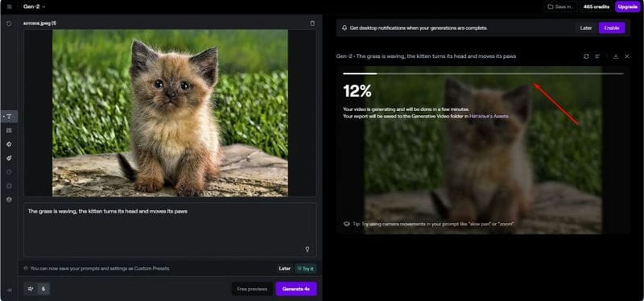
Task: Click the 'Gen-2 · The grass is waving' title
Action: [426, 56]
